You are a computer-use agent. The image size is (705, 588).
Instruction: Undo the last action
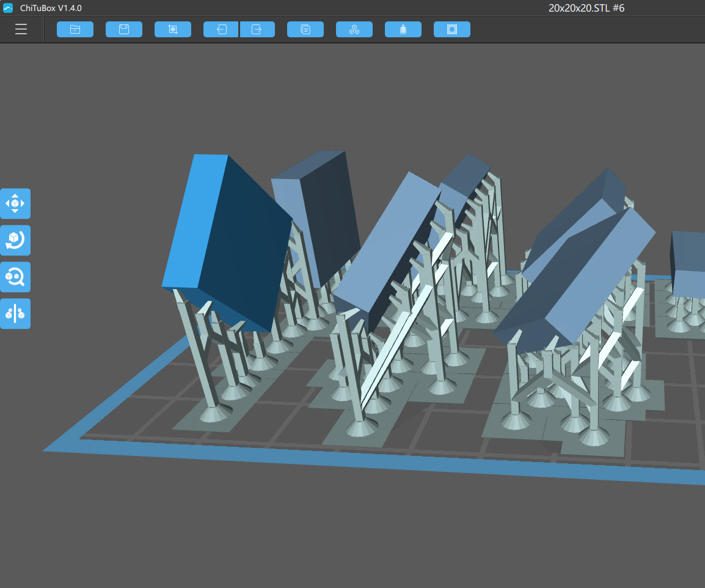[x=221, y=29]
